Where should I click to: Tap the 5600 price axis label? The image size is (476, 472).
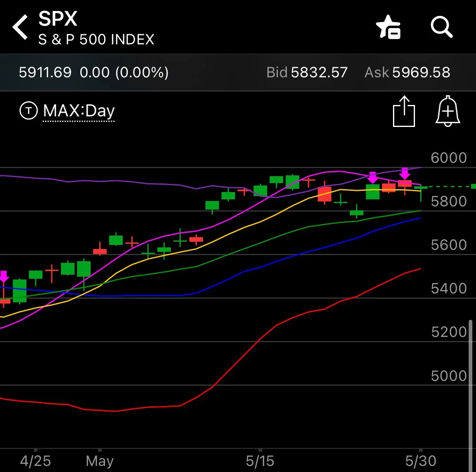click(x=449, y=245)
